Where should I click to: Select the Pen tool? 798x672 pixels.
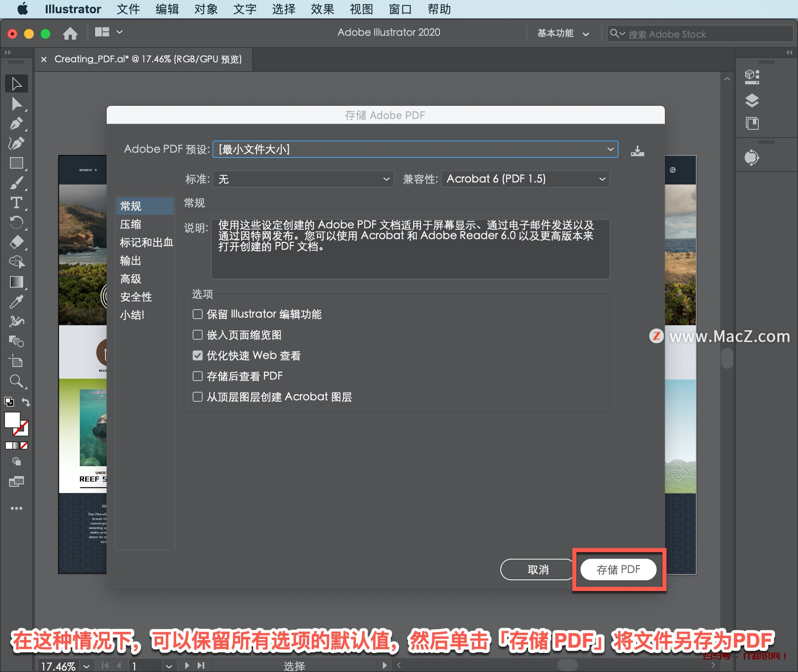coord(17,124)
